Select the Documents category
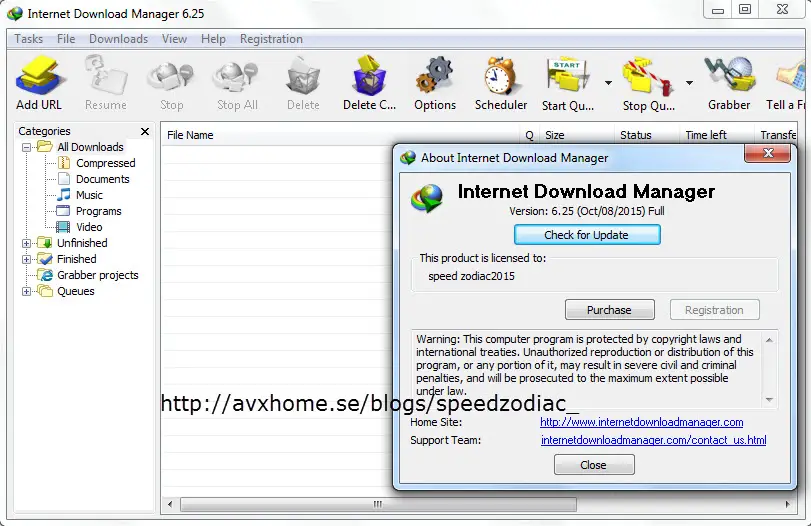 (x=102, y=179)
